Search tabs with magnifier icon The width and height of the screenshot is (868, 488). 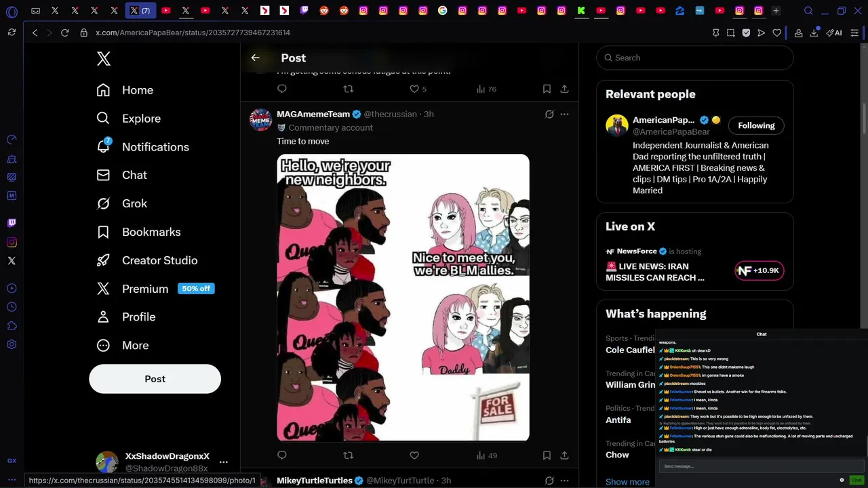808,11
